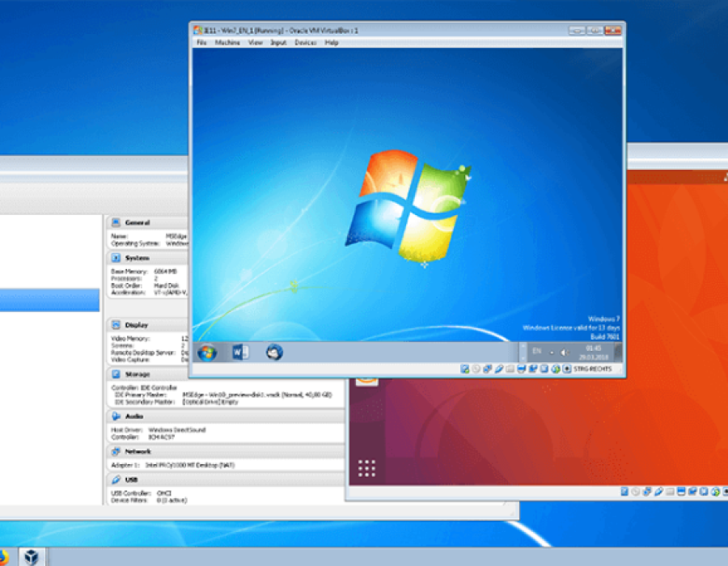Click display icon in Ubuntu VM status bar
The height and width of the screenshot is (566, 728).
point(681,492)
